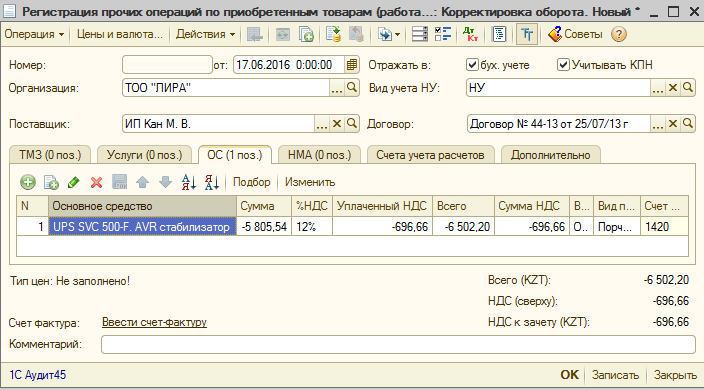Click magnifier open icon for Поставщик
704x390 pixels.
[352, 123]
